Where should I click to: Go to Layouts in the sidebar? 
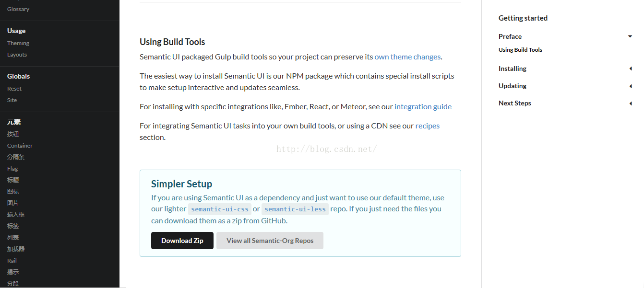click(17, 55)
